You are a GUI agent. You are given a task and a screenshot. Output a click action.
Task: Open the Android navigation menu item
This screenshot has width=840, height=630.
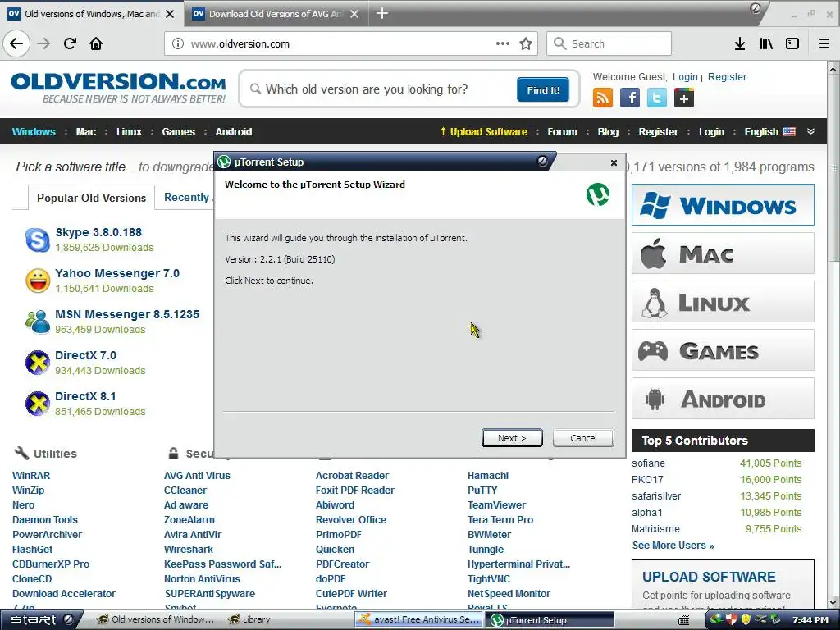[x=234, y=132]
